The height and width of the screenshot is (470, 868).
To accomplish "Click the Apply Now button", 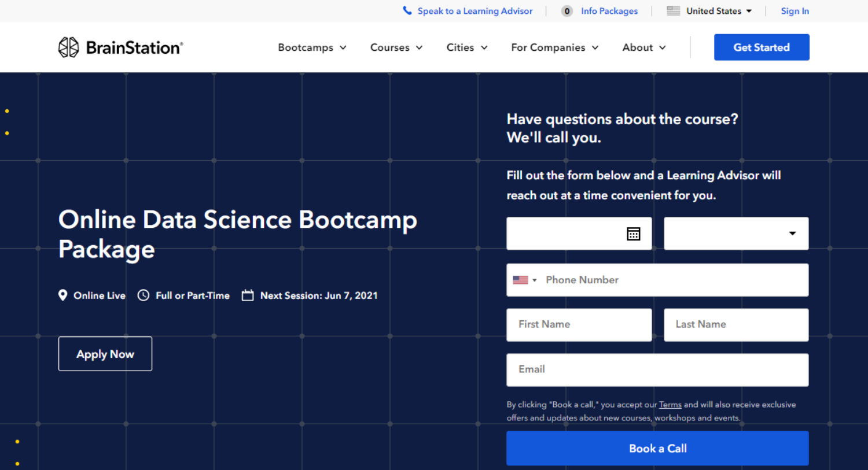I will [105, 353].
